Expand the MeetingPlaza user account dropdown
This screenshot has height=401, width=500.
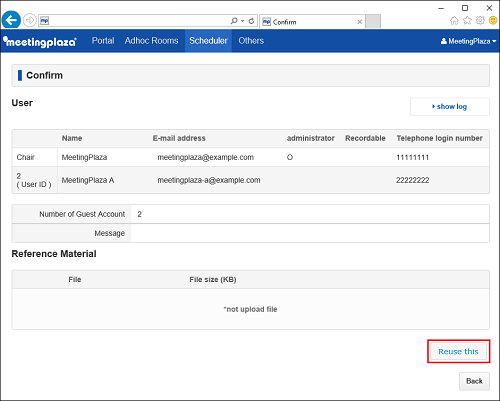(468, 41)
